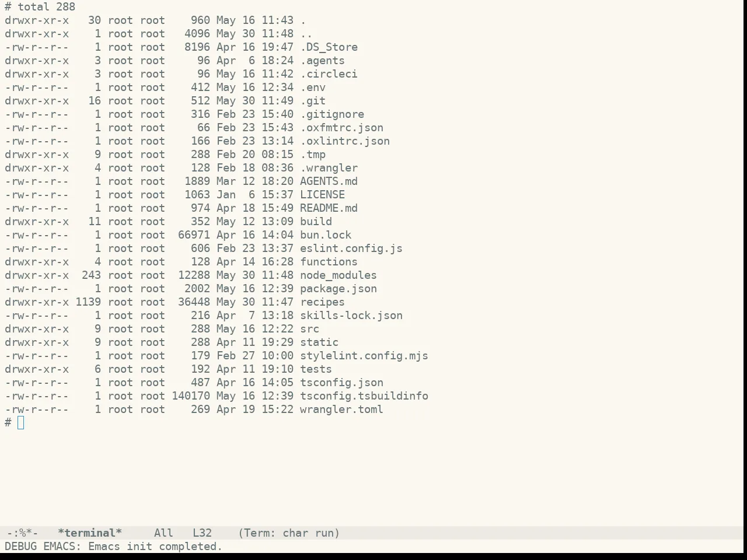Click the README.md file name

point(329,208)
